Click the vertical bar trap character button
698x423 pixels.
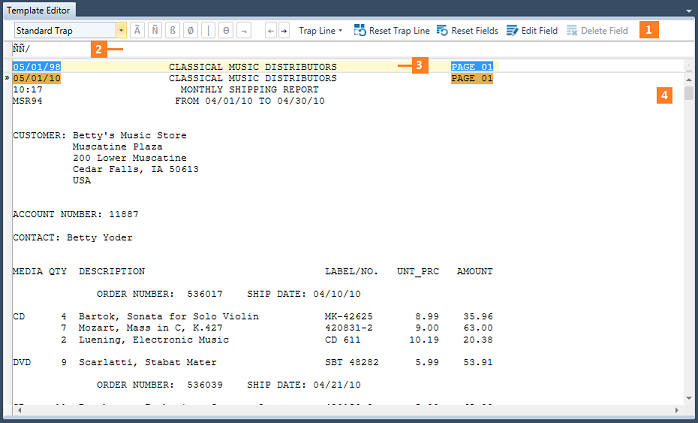click(210, 31)
